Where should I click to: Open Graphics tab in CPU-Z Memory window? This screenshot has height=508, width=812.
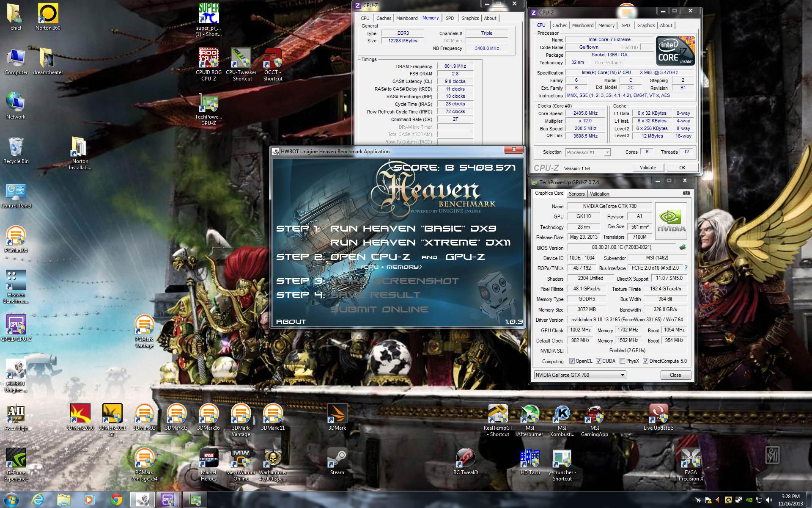pos(470,18)
